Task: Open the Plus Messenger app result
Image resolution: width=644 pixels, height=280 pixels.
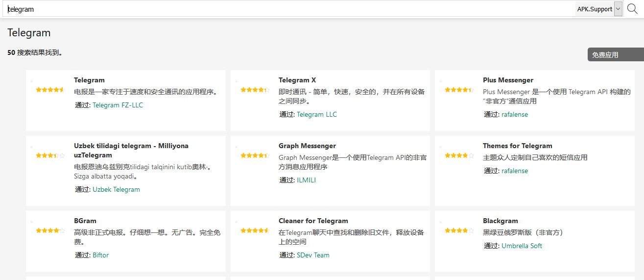Action: (508, 80)
